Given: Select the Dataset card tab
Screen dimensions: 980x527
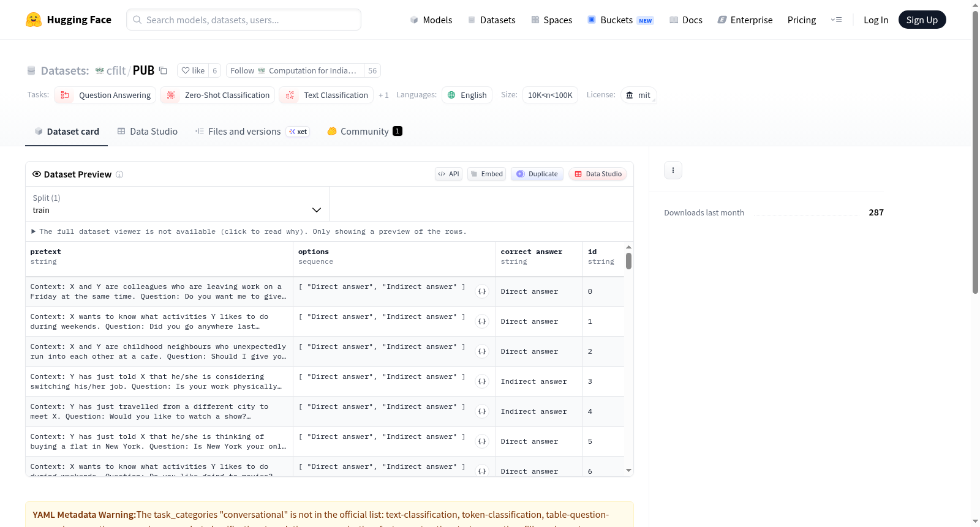Looking at the screenshot, I should click(67, 131).
